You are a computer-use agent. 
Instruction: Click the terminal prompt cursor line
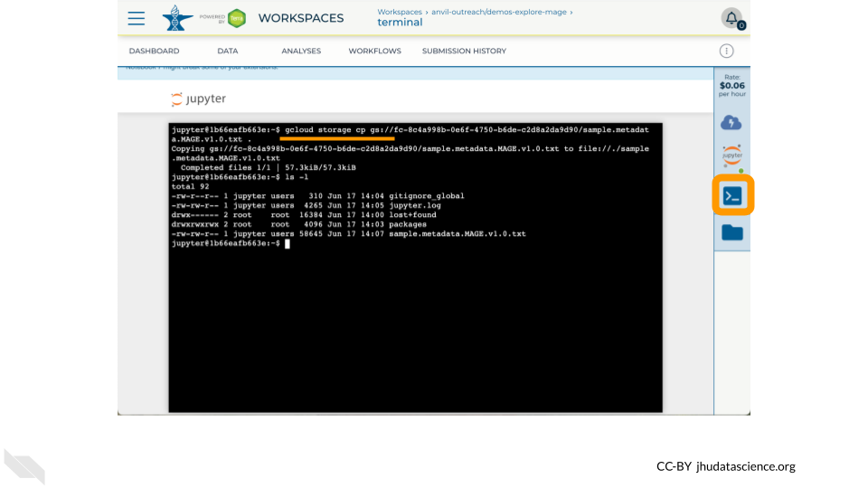click(231, 243)
